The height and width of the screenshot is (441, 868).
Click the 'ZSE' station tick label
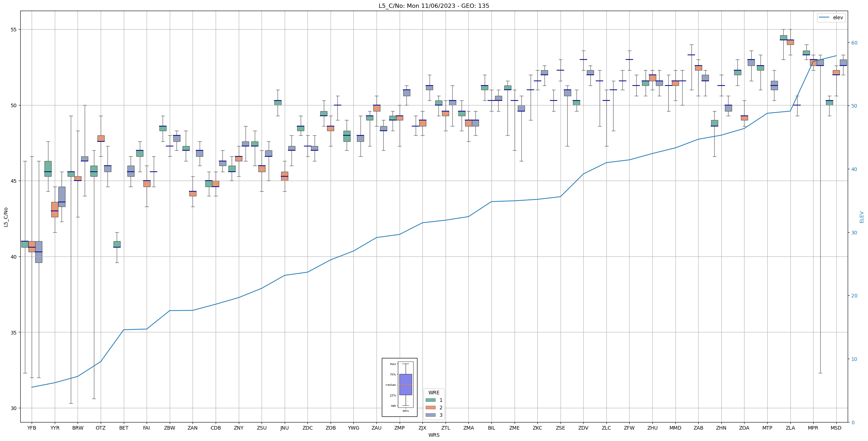click(560, 428)
